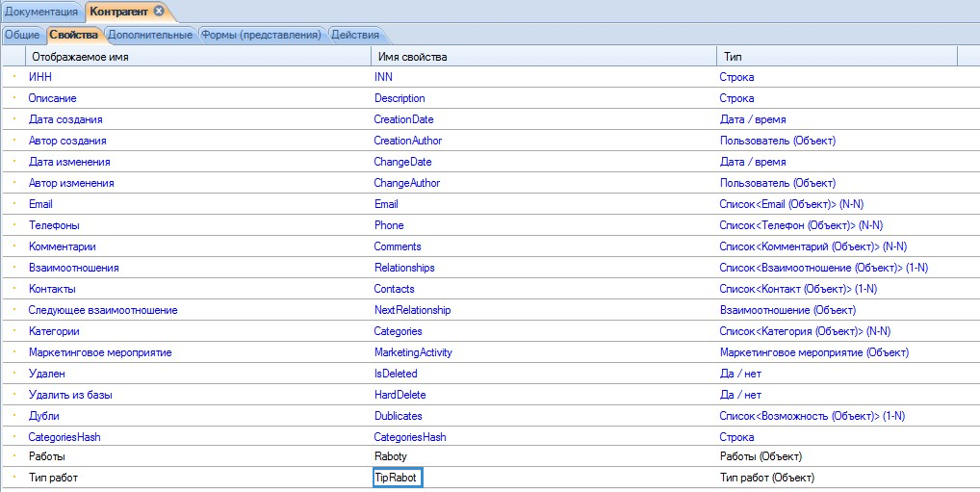Select the CategoriesHash display name
Screen dimensions: 980x492
point(64,437)
